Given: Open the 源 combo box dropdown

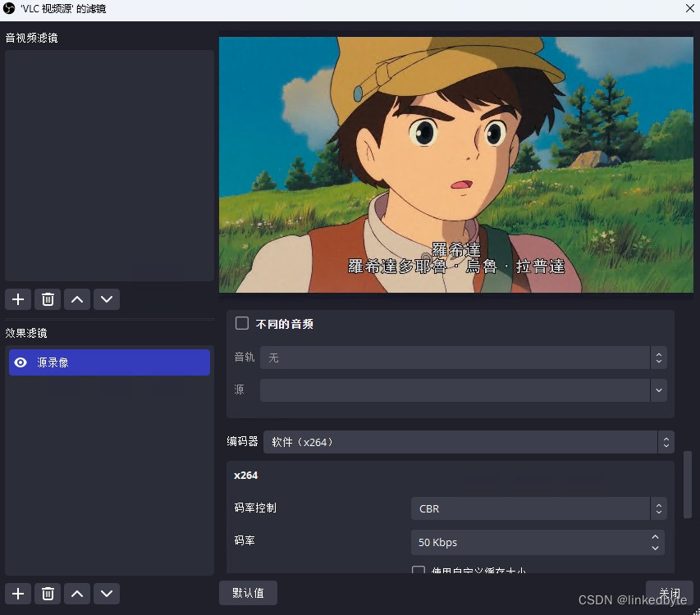Looking at the screenshot, I should [464, 390].
